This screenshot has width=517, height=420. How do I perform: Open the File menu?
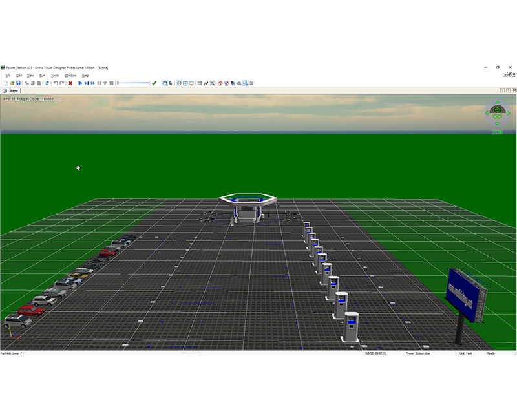pyautogui.click(x=8, y=76)
